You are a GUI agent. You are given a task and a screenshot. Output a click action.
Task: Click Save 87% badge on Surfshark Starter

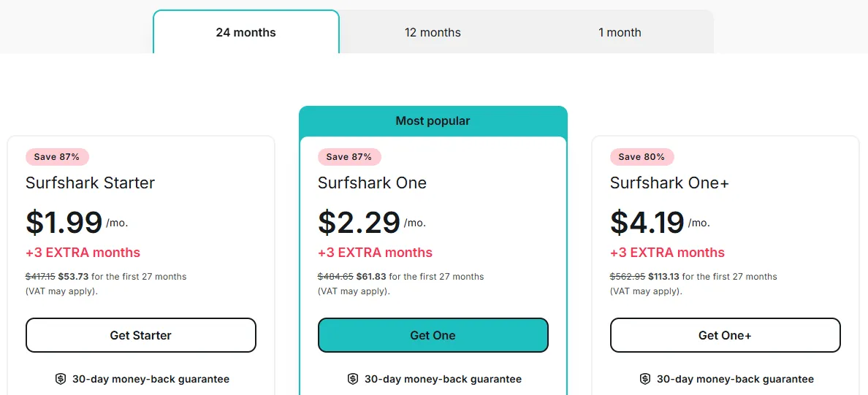pos(57,157)
